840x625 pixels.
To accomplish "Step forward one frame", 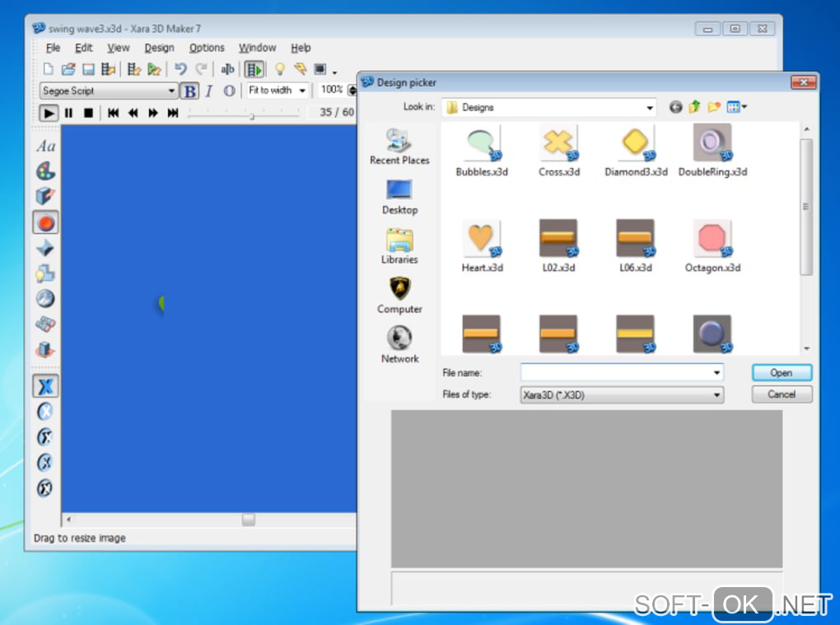I will (x=153, y=113).
